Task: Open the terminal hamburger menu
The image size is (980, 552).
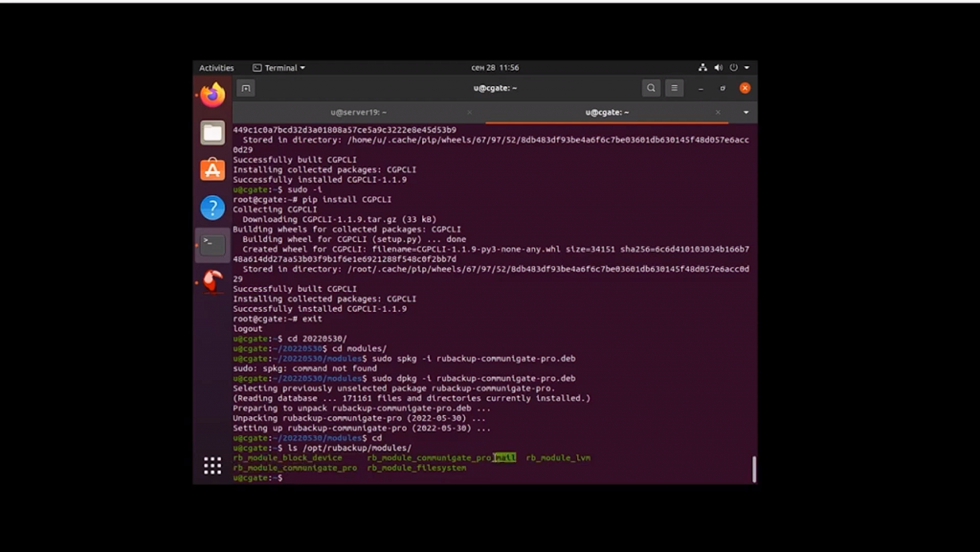Action: [675, 88]
